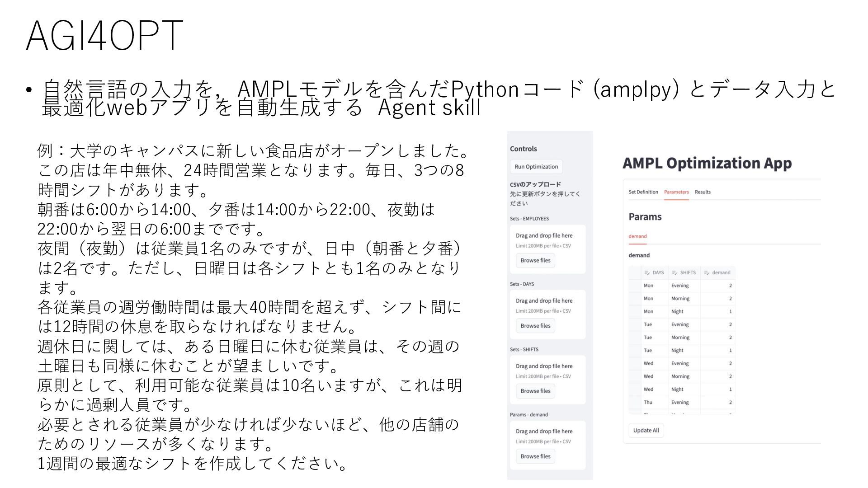This screenshot has width=868, height=488.
Task: Click the demand column edit icon
Action: [707, 272]
